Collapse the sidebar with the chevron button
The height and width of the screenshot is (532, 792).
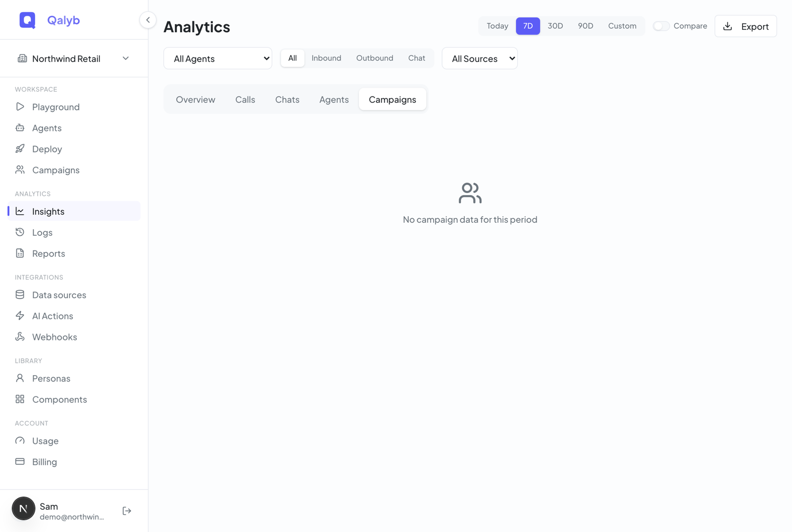click(x=148, y=20)
